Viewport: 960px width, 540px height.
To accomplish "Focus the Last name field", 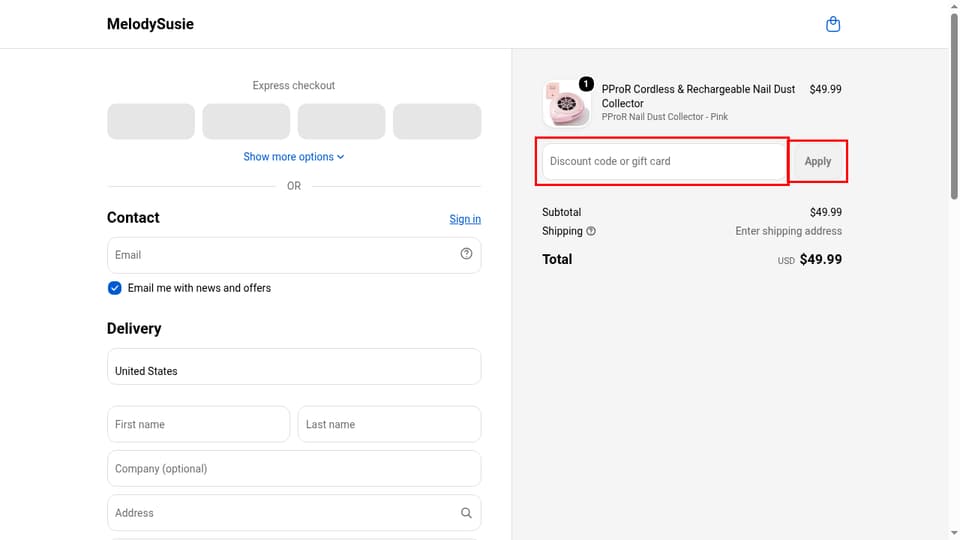I will click(x=389, y=424).
